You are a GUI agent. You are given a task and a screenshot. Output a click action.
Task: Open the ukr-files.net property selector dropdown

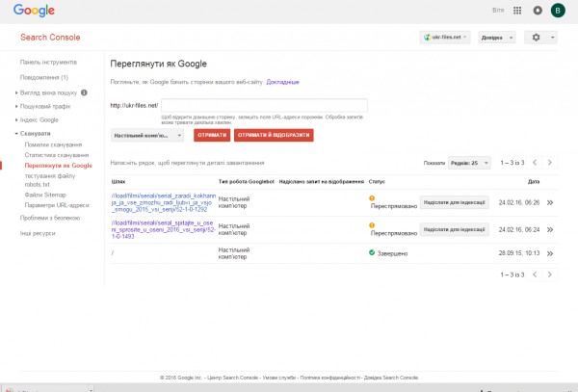click(x=445, y=38)
